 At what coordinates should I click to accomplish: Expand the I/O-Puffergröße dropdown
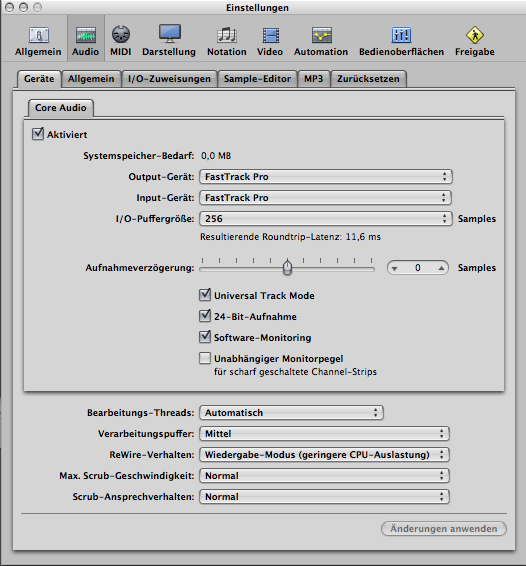(326, 219)
